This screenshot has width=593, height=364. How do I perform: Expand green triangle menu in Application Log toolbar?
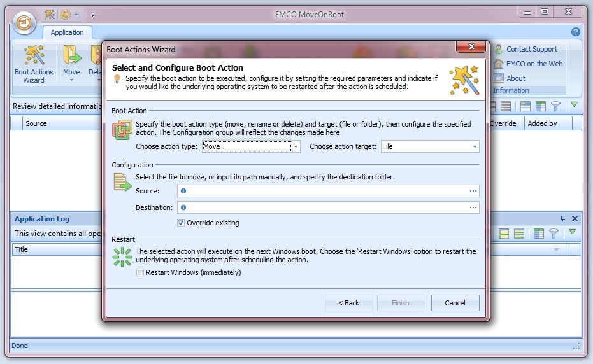(x=572, y=232)
